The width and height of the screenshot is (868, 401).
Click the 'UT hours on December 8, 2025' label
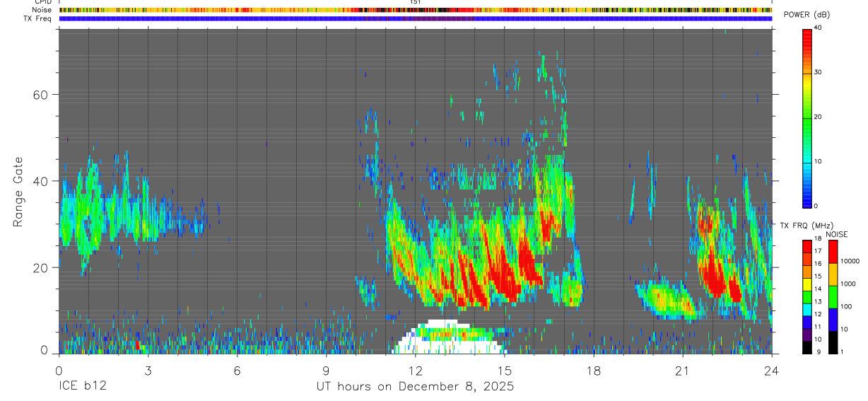(415, 387)
